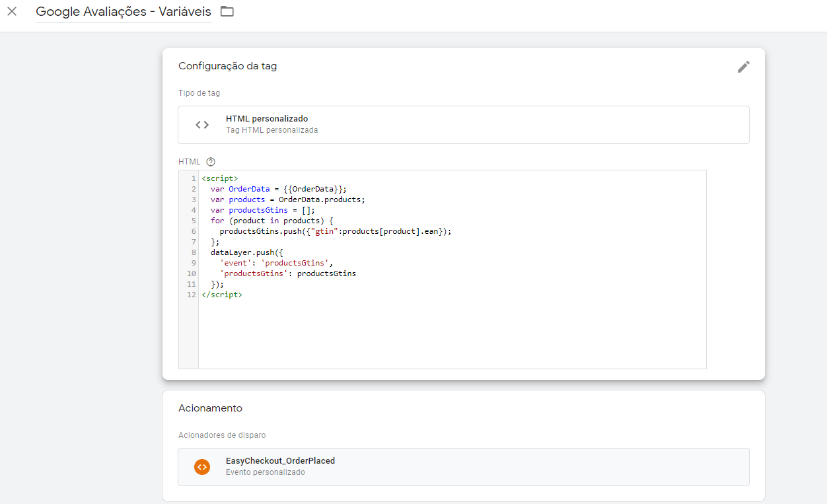
Task: Click the Acionamento section heading
Action: click(x=210, y=408)
